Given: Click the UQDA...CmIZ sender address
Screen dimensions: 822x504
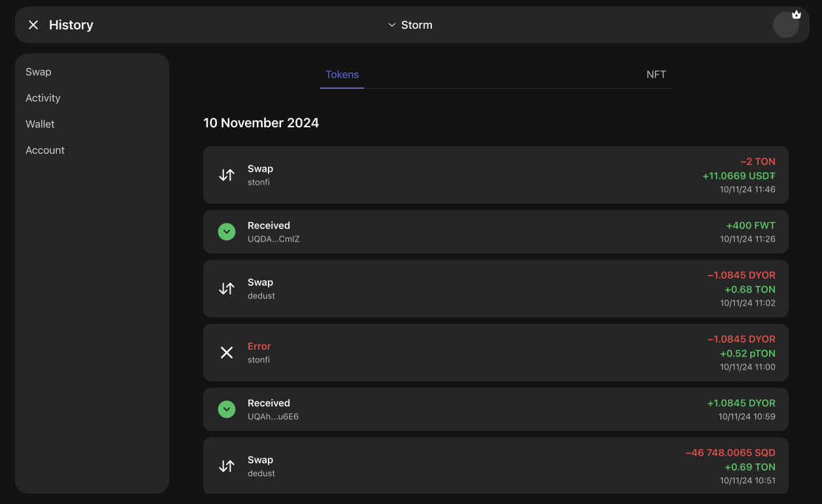Looking at the screenshot, I should [x=273, y=239].
